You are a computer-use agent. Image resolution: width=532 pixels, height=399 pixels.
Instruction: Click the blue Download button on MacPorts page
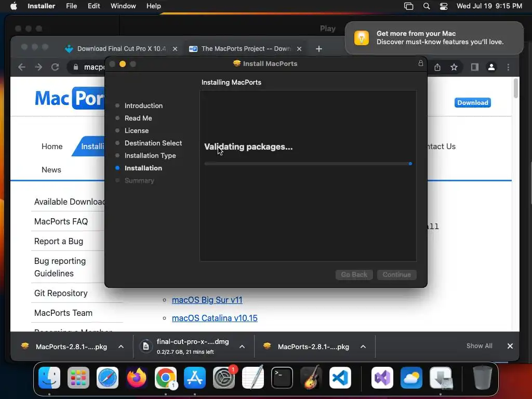(x=472, y=102)
